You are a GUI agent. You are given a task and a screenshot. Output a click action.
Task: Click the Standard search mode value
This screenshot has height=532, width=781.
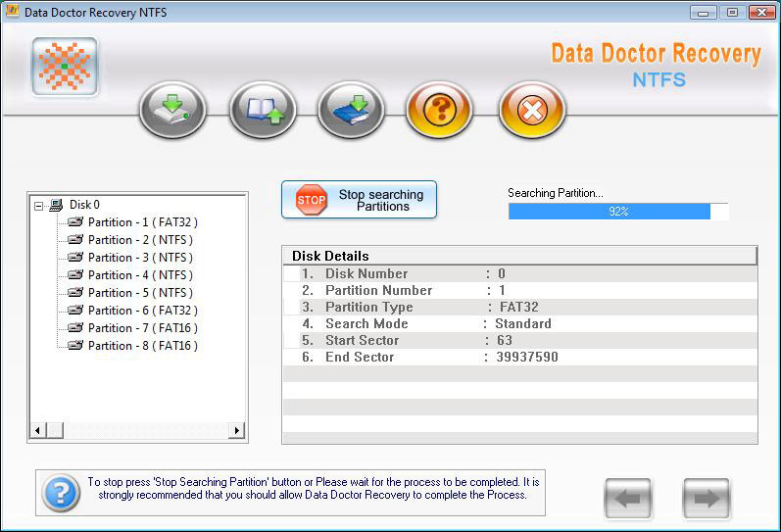(523, 323)
